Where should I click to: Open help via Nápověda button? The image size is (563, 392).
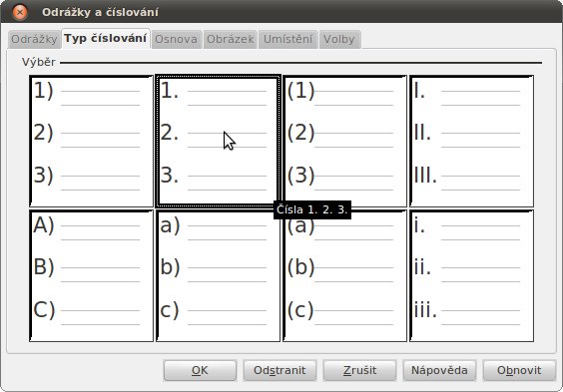439,370
